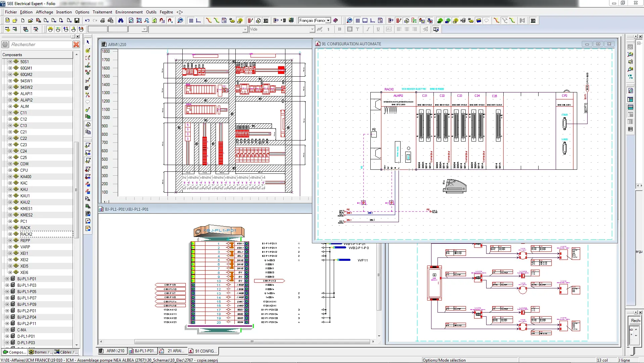This screenshot has width=644, height=363.
Task: Open the Edition menu
Action: pos(26,12)
